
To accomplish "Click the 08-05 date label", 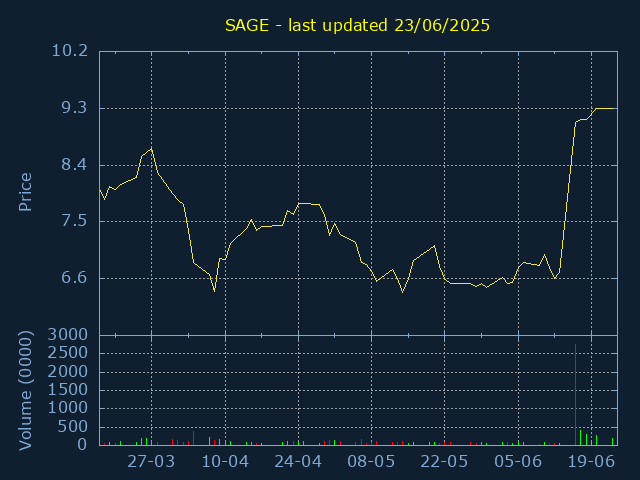I will (371, 462).
